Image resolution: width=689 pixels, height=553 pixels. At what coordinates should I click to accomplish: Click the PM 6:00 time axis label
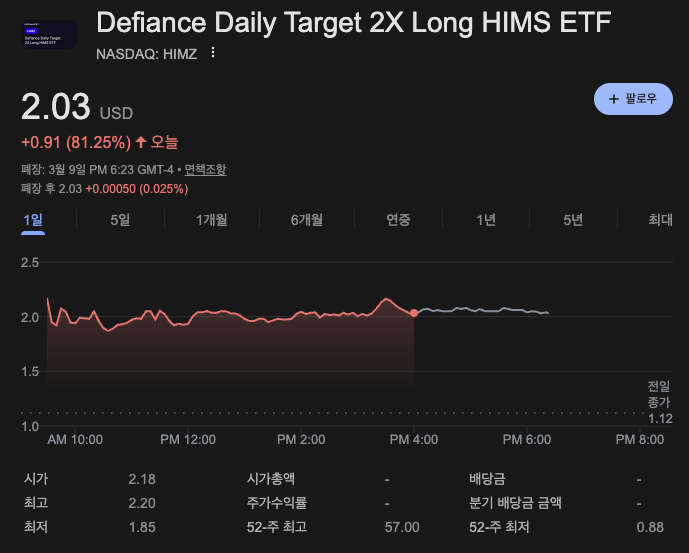tap(527, 439)
